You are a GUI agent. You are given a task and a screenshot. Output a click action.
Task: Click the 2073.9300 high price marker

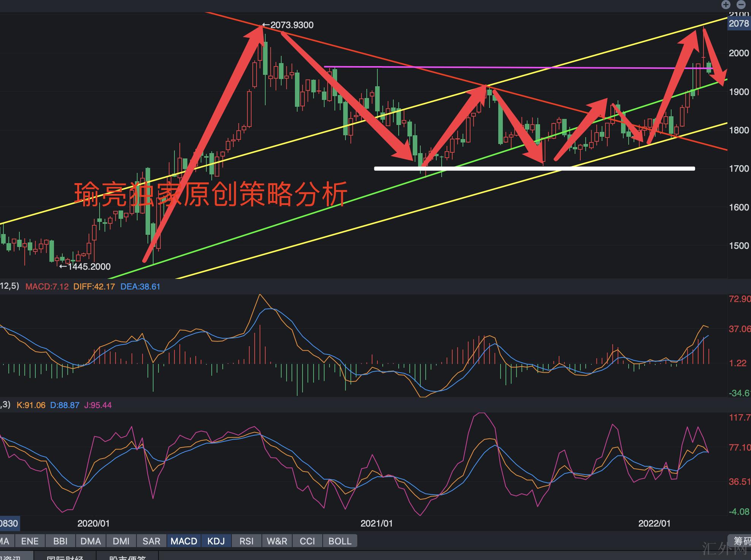291,25
